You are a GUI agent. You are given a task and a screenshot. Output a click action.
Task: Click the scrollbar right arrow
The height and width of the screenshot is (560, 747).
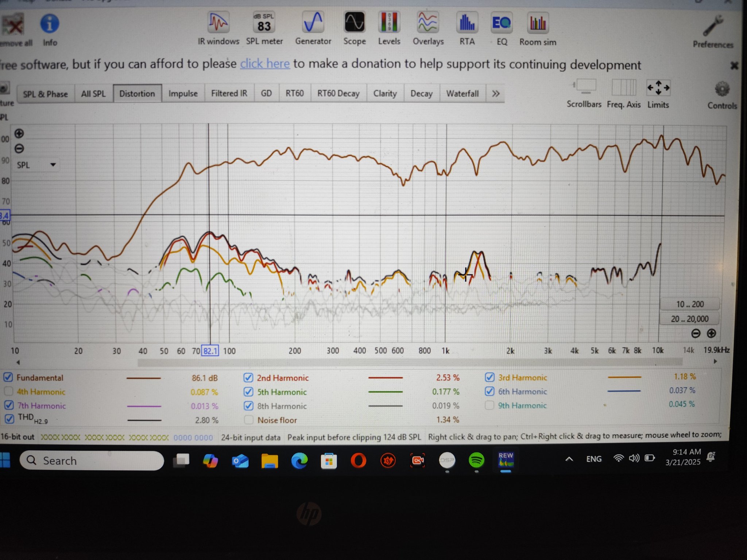coord(715,361)
